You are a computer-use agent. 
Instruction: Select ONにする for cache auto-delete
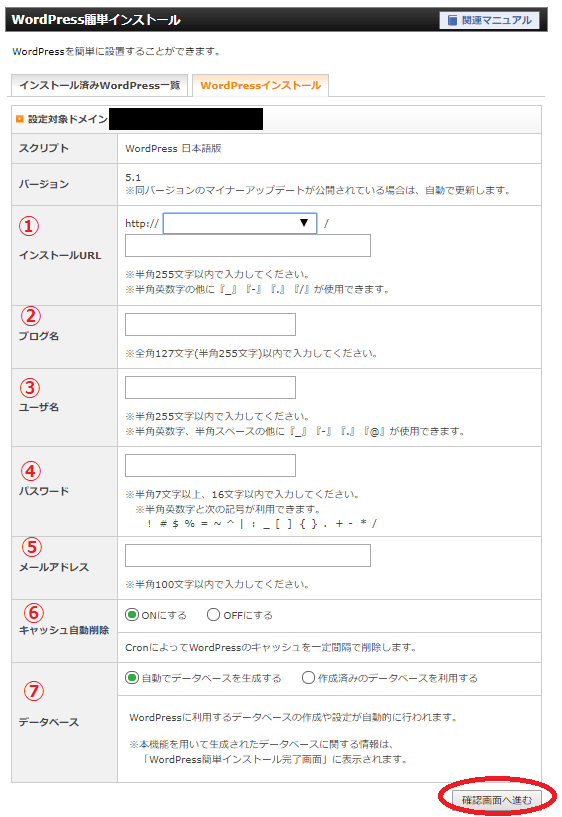132,615
